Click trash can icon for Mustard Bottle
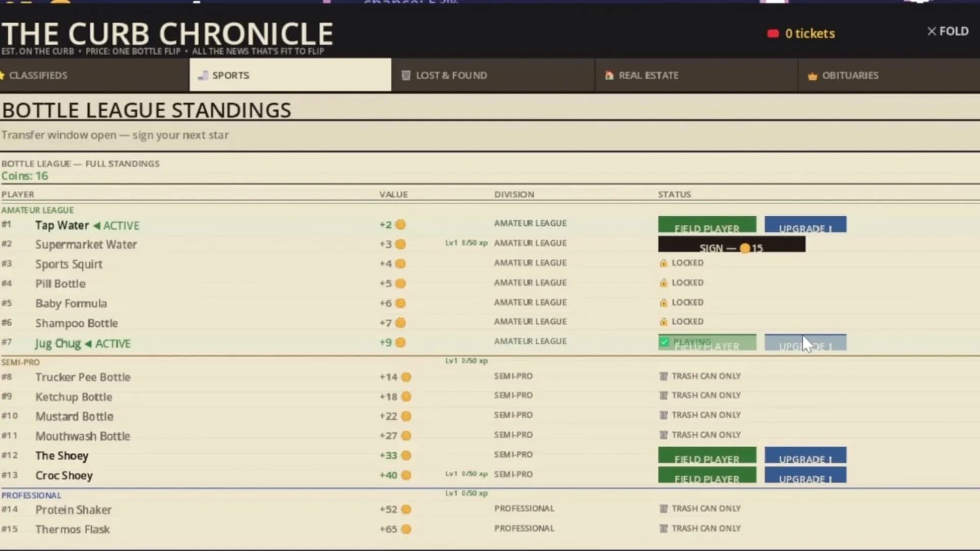The height and width of the screenshot is (551, 980). [664, 416]
